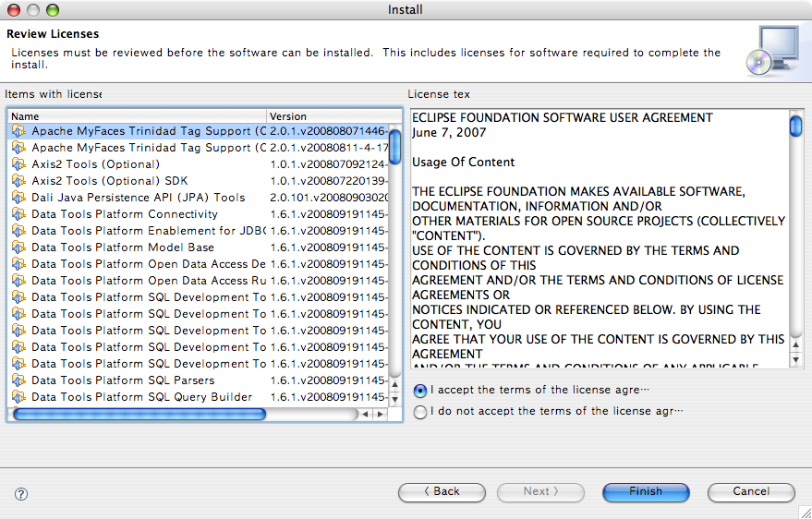Image resolution: width=812 pixels, height=519 pixels.
Task: Go back to the previous wizard page
Action: [x=442, y=492]
